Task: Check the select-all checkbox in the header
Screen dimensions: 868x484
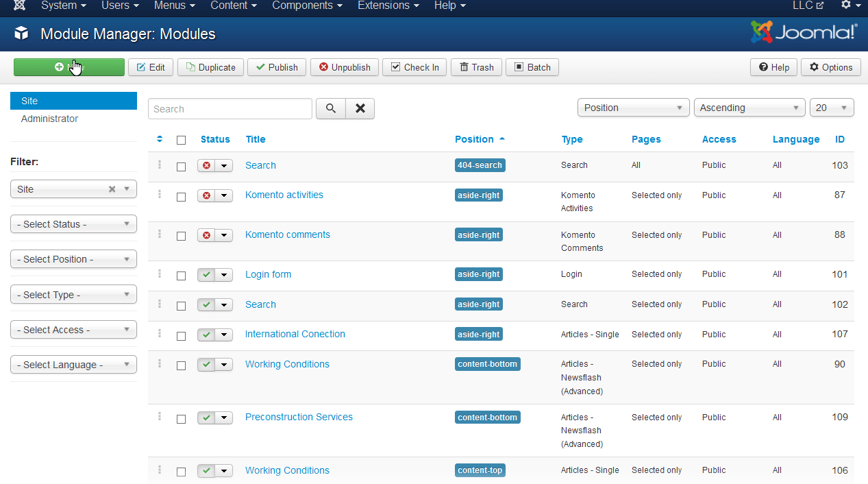Action: (x=181, y=139)
